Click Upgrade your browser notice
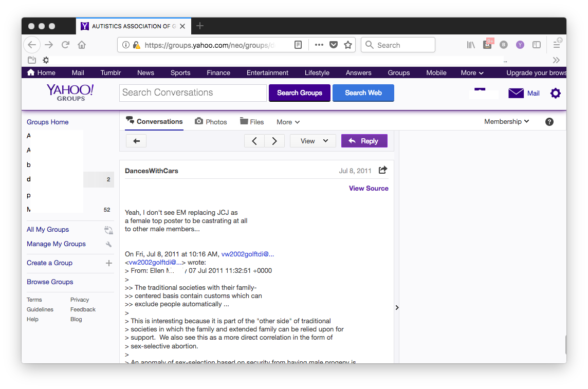Screen dimensions: 588x389 [x=536, y=72]
